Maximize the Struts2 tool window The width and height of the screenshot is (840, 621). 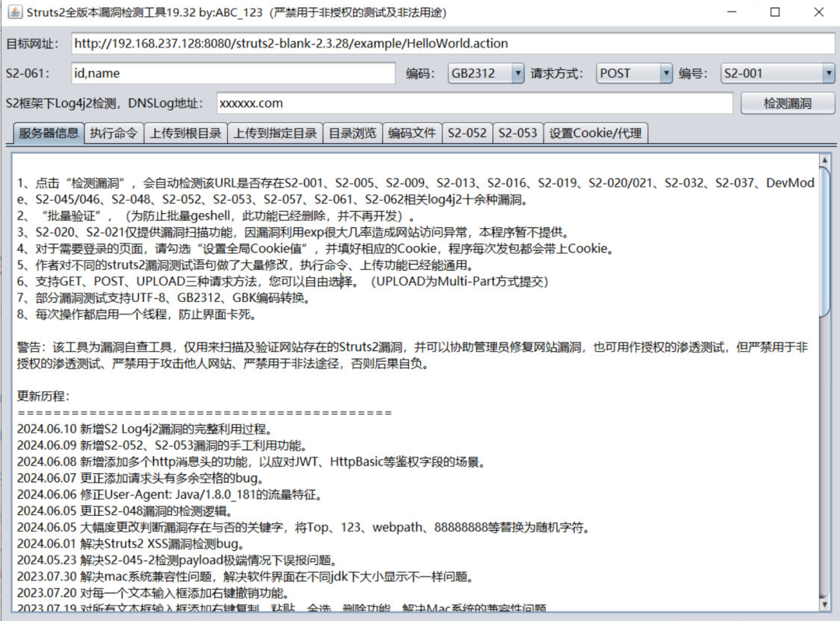pyautogui.click(x=775, y=12)
